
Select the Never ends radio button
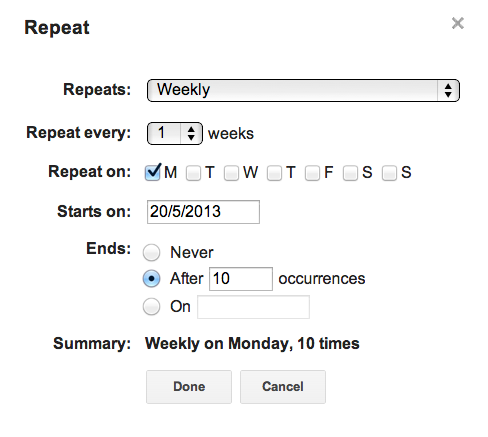(152, 252)
